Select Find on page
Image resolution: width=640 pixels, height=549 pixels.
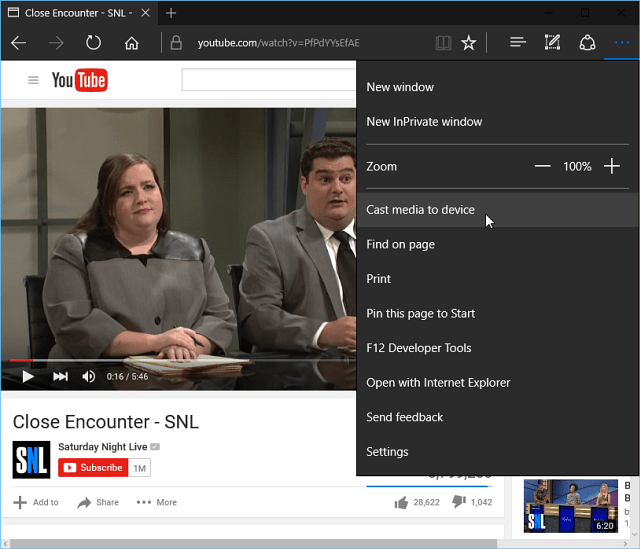point(498,244)
